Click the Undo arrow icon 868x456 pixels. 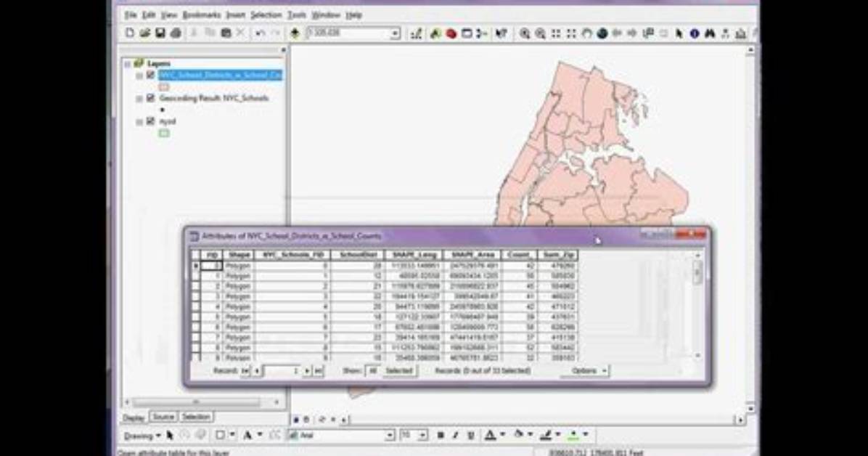click(260, 33)
